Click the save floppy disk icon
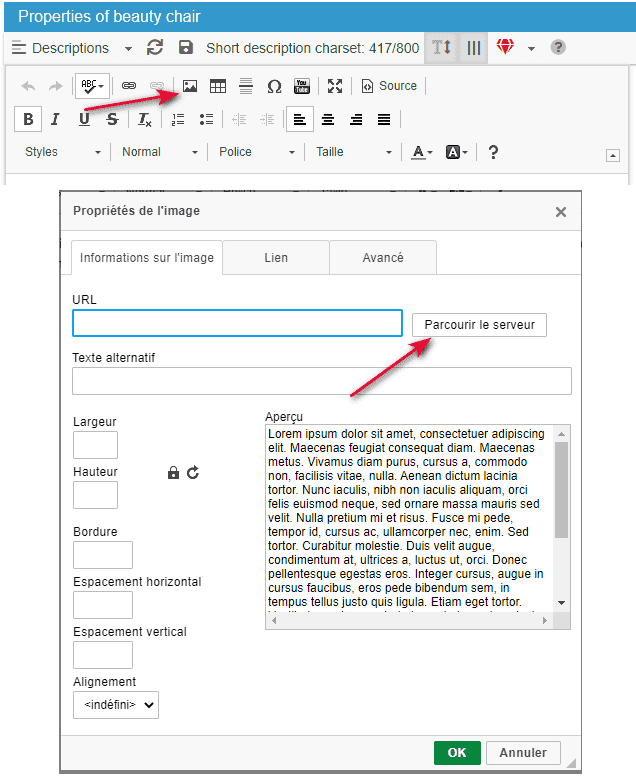 (x=185, y=48)
